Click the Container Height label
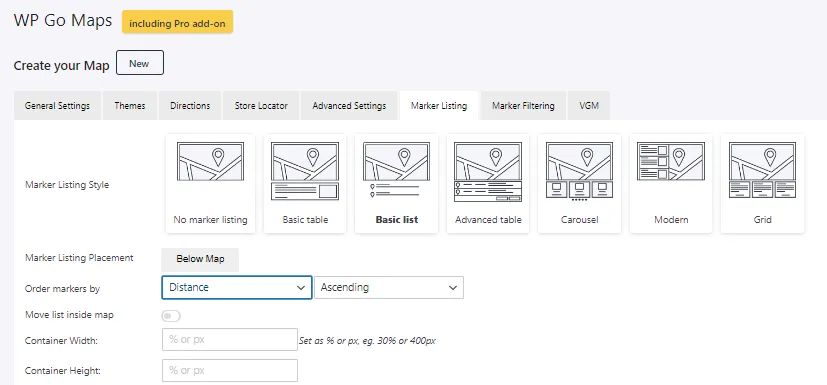The width and height of the screenshot is (827, 385). pos(63,371)
